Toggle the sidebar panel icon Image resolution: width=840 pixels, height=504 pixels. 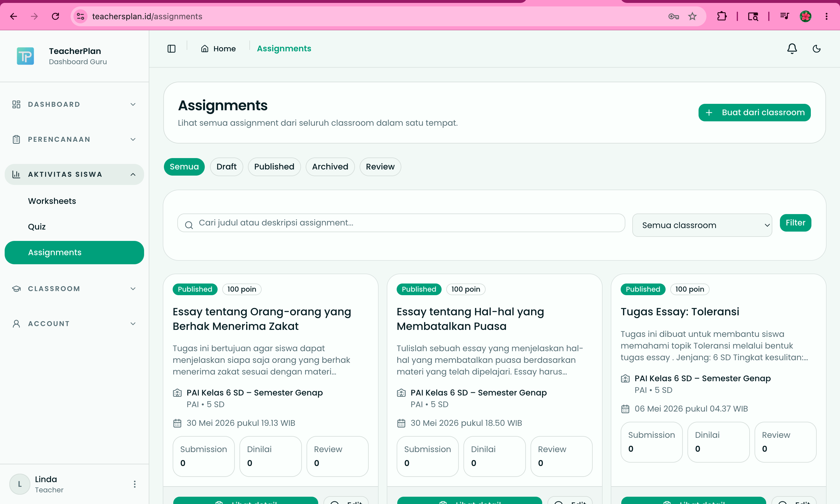coord(171,49)
